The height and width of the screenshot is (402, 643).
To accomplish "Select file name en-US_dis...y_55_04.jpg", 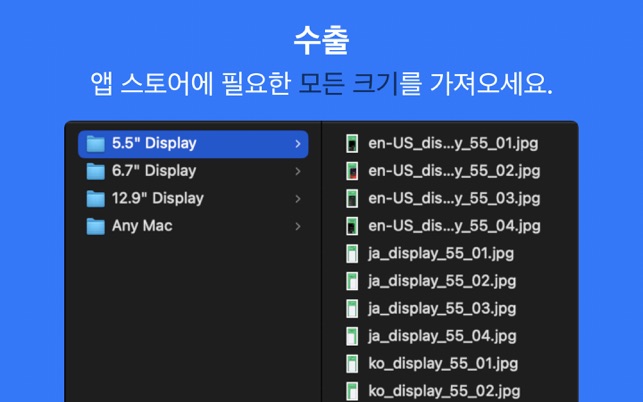I will [454, 226].
